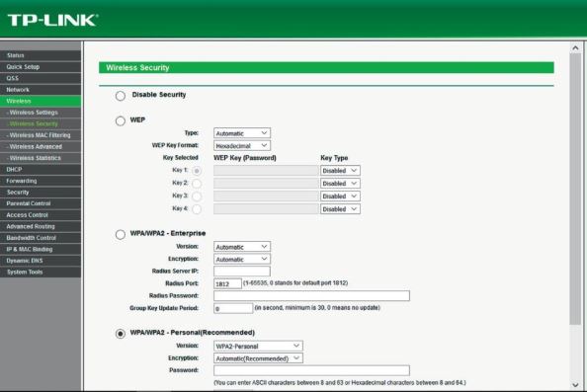
Task: Go to the QSS menu item
Action: [41, 78]
